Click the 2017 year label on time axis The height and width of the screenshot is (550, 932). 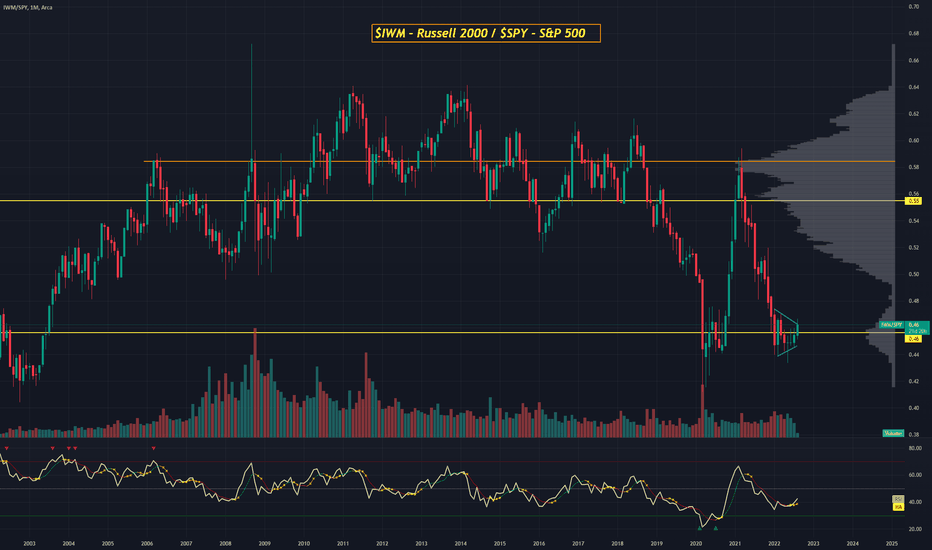[578, 543]
